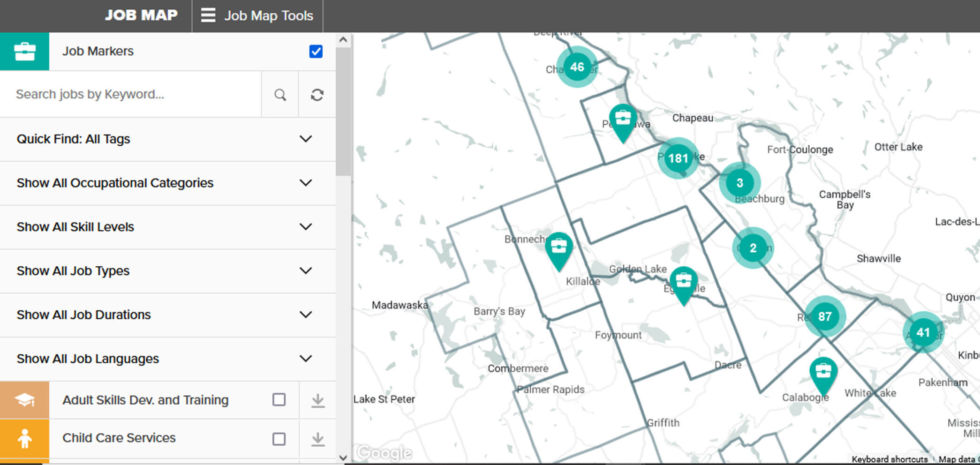The image size is (980, 465).
Task: Click the Adult Skills Dev. and Training label
Action: coord(145,400)
